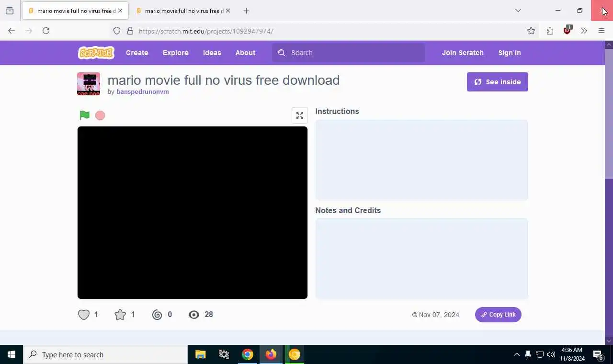Viewport: 613px width, 364px height.
Task: Click Firefox icon in taskbar
Action: pyautogui.click(x=271, y=354)
